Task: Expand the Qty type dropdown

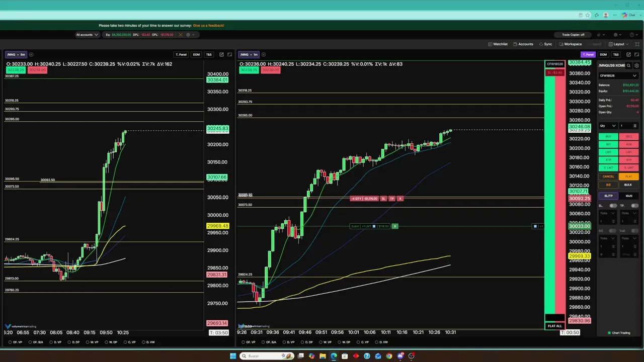Action: (x=608, y=126)
